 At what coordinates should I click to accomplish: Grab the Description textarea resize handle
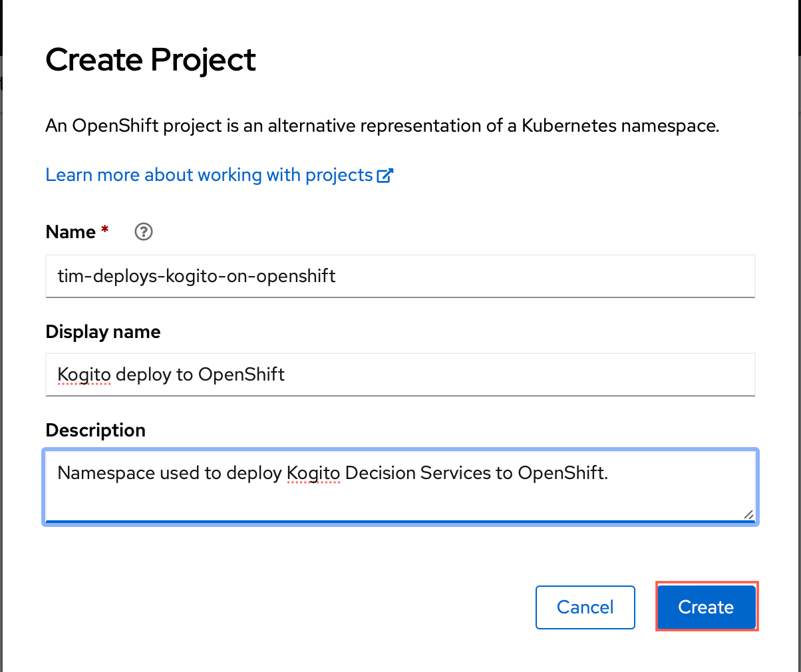tap(748, 514)
